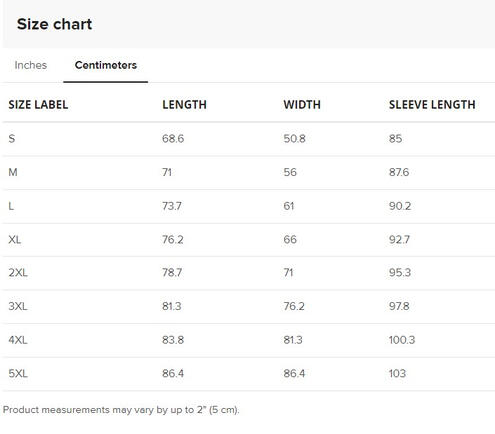The height and width of the screenshot is (434, 495).
Task: Select the 2XL size row label
Action: click(x=18, y=273)
